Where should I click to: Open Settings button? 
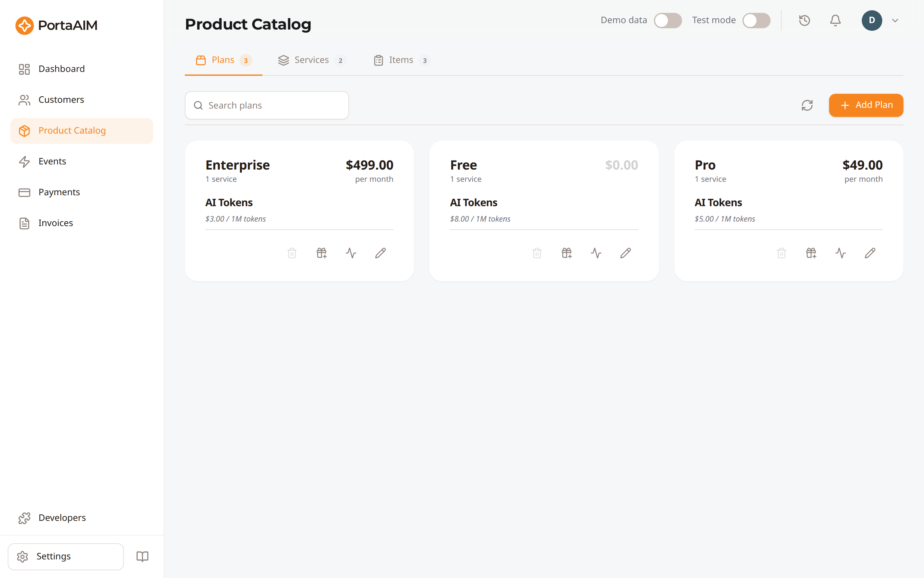click(x=66, y=556)
